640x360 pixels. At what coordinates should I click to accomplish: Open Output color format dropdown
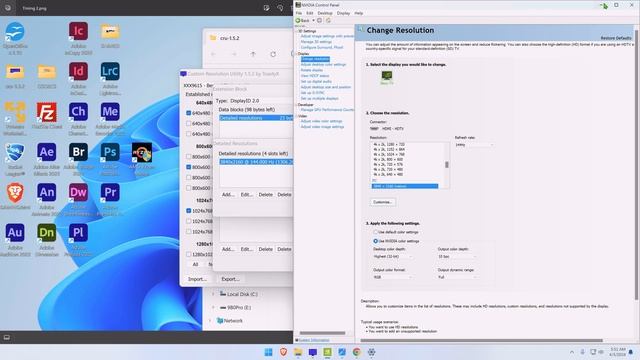393,277
